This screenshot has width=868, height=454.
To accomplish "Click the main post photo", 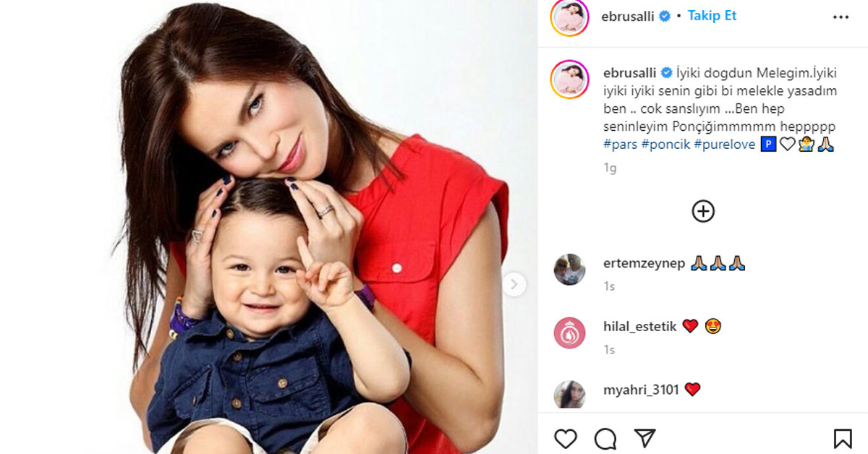I will pos(269,227).
